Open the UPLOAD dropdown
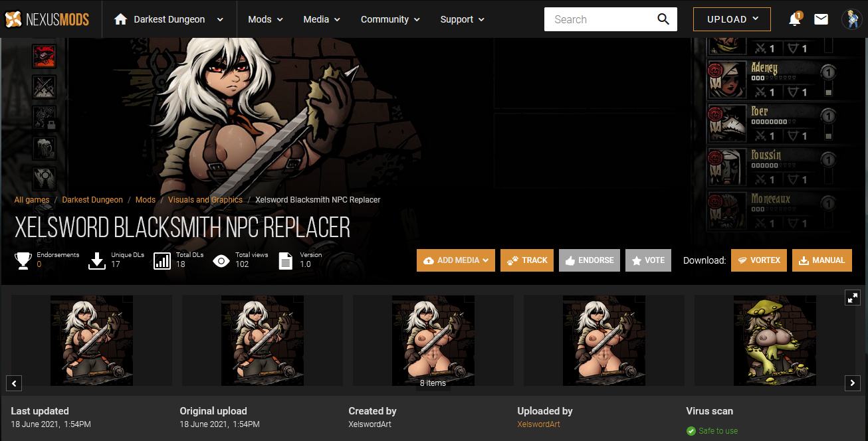 [732, 19]
